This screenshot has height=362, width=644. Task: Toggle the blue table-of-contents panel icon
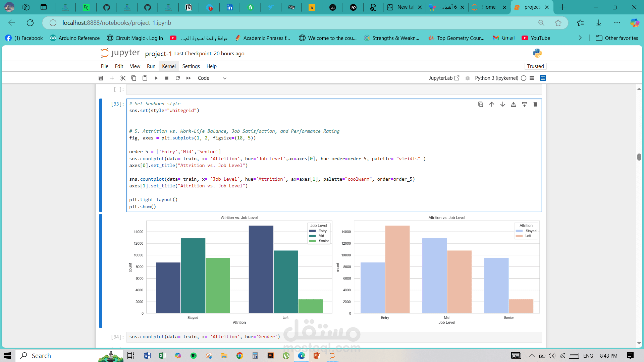pos(543,78)
